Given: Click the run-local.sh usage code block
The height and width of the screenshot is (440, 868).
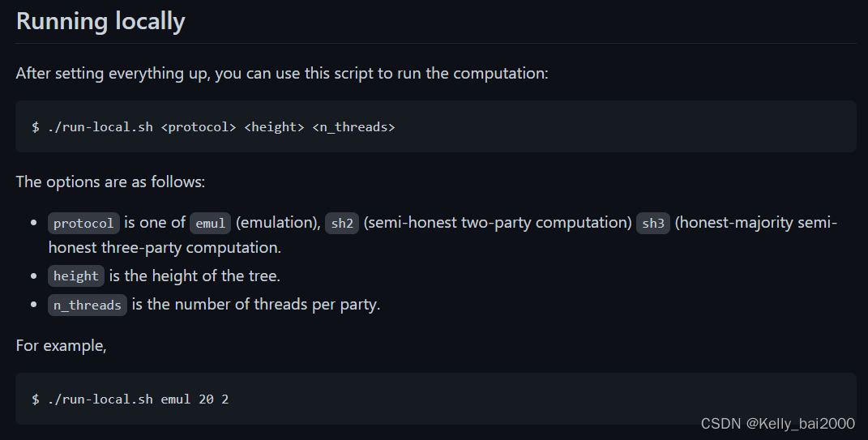Looking at the screenshot, I should pyautogui.click(x=436, y=126).
